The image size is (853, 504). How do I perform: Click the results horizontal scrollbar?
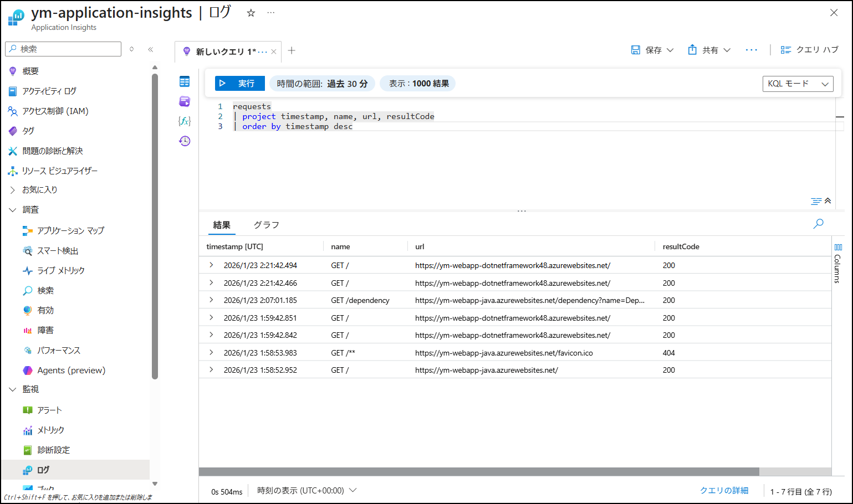tap(479, 472)
